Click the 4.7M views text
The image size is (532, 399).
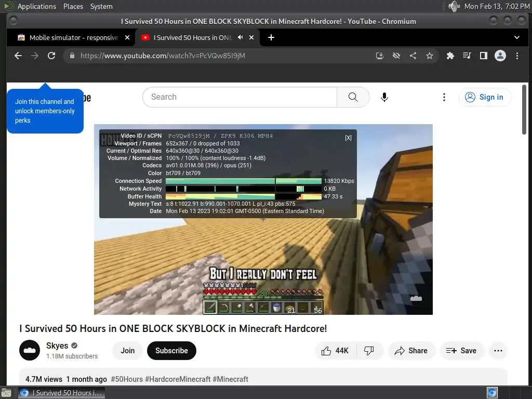coord(44,379)
